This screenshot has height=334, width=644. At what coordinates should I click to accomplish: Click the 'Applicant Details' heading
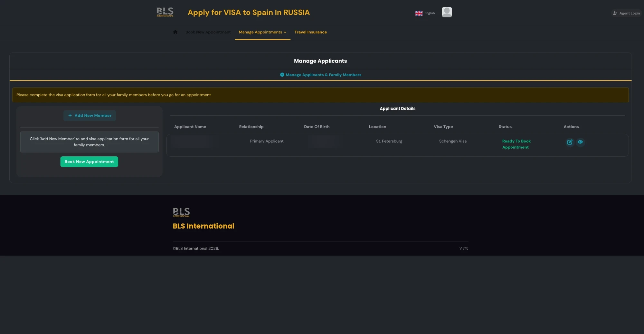point(397,109)
